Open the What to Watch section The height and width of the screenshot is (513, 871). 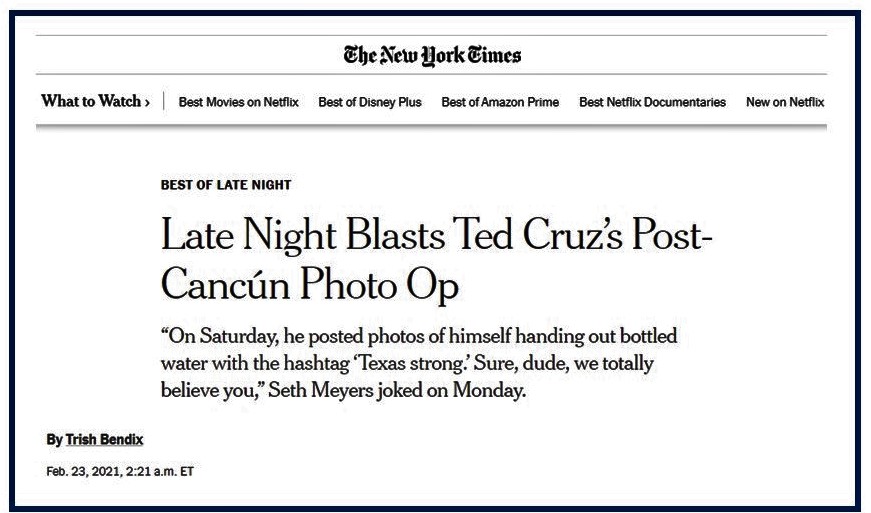coord(90,102)
